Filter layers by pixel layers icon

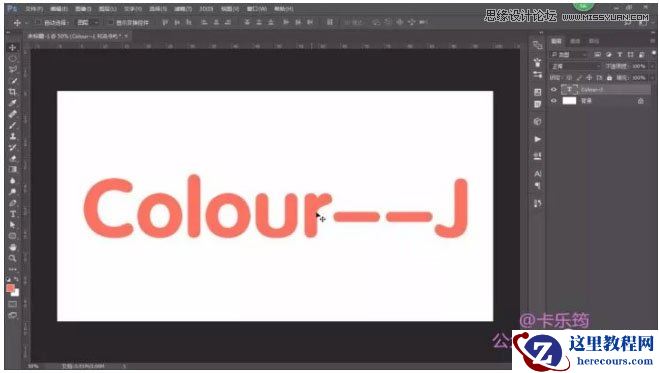point(597,55)
